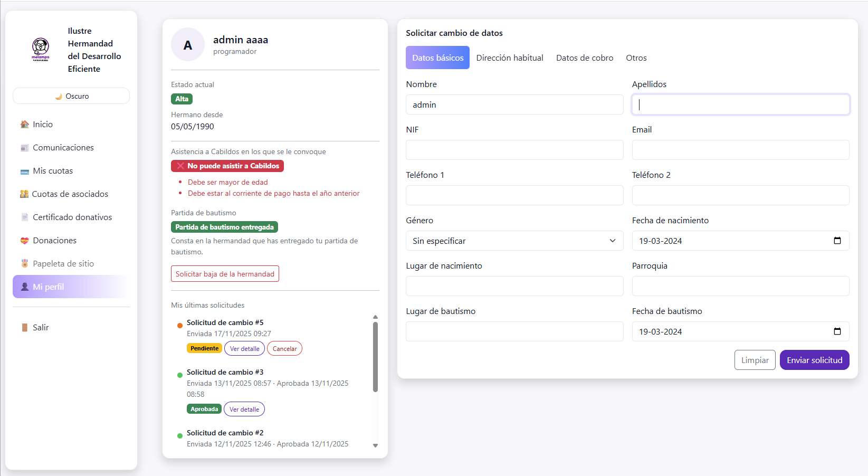This screenshot has width=868, height=476.
Task: Click the Donaciones heart icon
Action: coord(24,241)
